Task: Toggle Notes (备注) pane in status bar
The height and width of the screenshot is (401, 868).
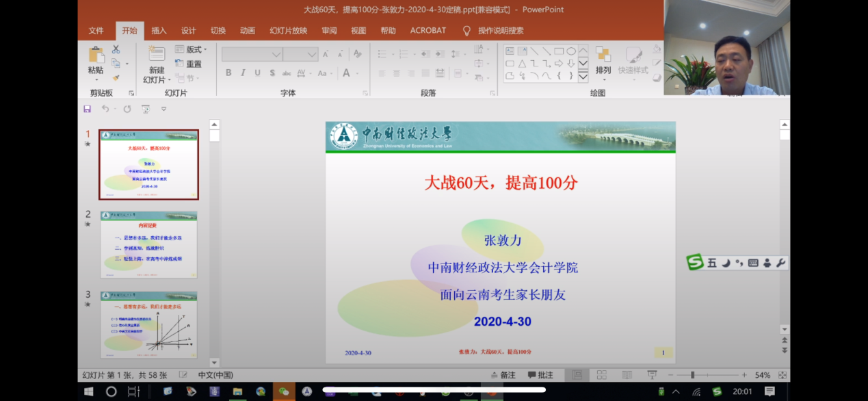Action: click(503, 375)
